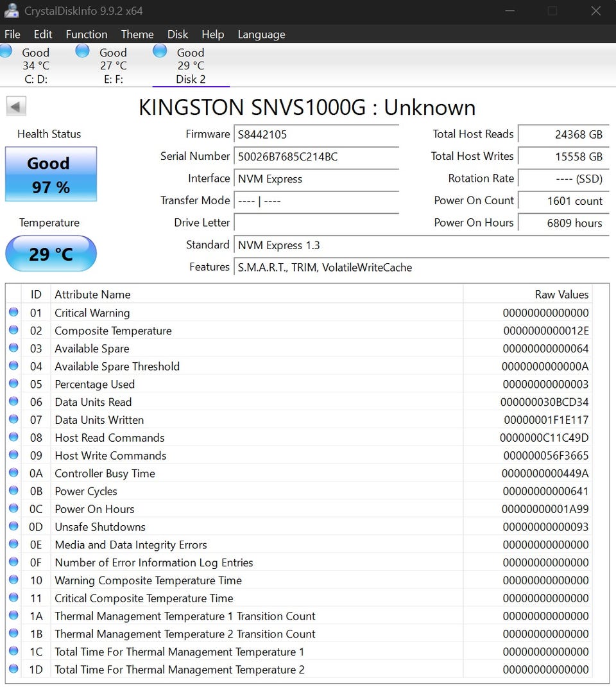Click status orb for Available Spare row
The height and width of the screenshot is (687, 616).
click(13, 348)
